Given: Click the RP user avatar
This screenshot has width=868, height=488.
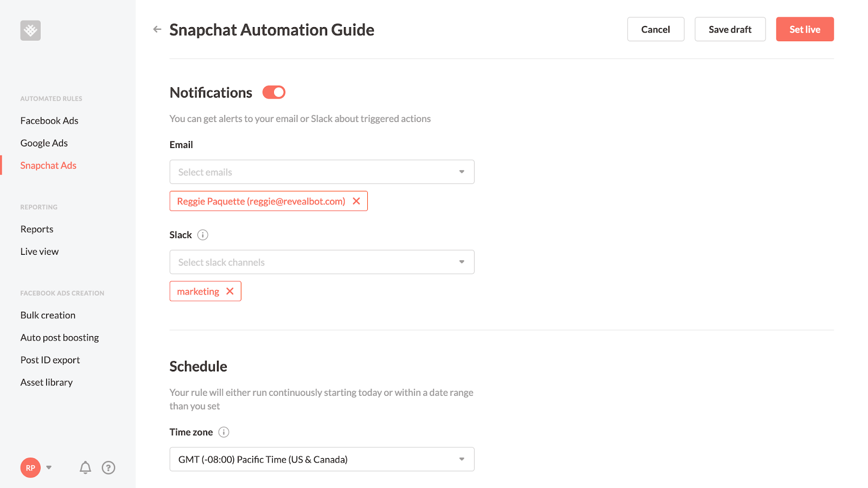Looking at the screenshot, I should [30, 467].
